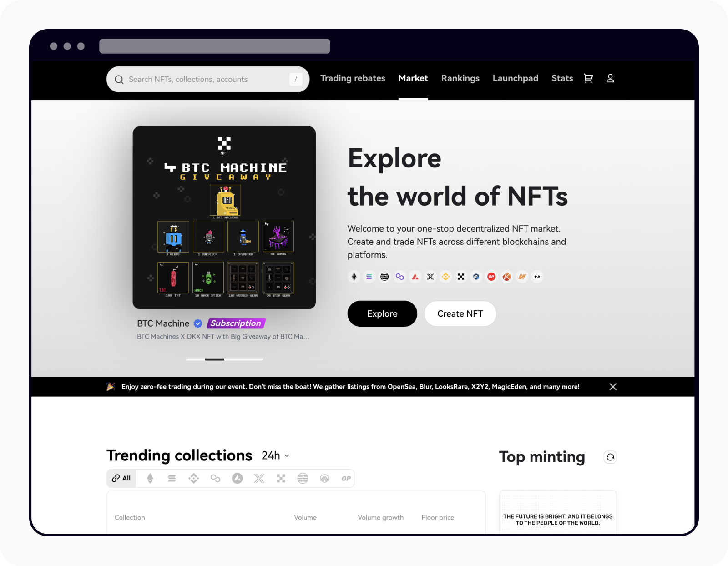Filter trending collections by Solana chain
The image size is (728, 566).
[x=172, y=478]
